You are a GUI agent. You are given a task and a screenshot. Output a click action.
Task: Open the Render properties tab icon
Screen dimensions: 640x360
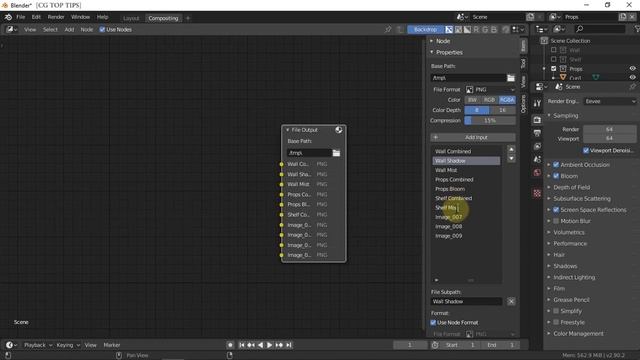click(x=537, y=120)
